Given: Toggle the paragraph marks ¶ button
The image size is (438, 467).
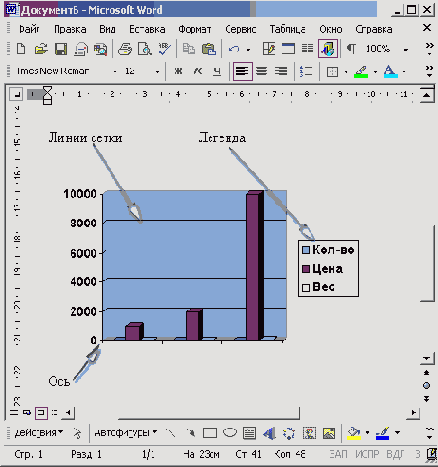Looking at the screenshot, I should 351,49.
